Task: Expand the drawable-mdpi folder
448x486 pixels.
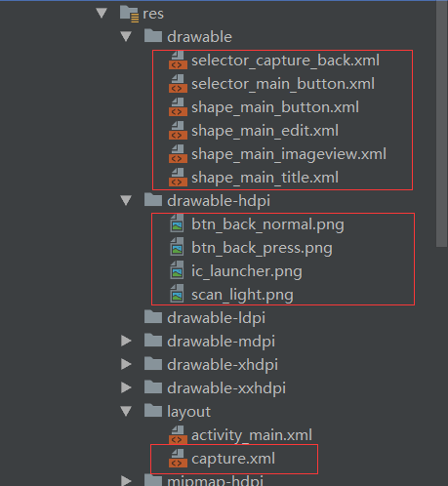Action: point(126,341)
